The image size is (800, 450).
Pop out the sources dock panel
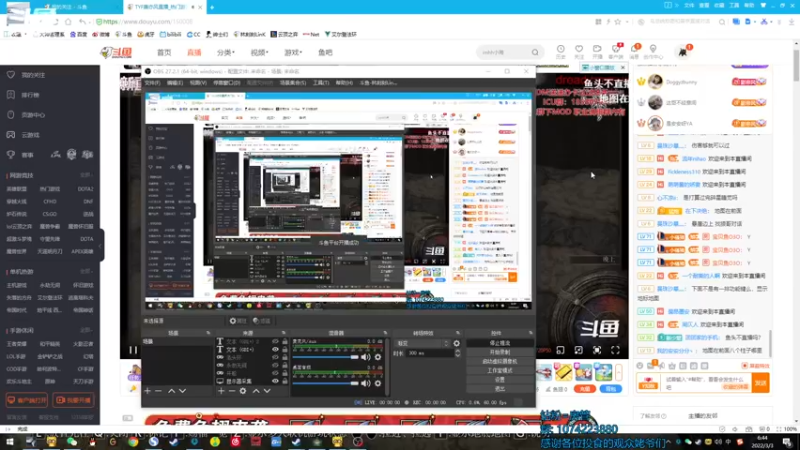point(284,333)
